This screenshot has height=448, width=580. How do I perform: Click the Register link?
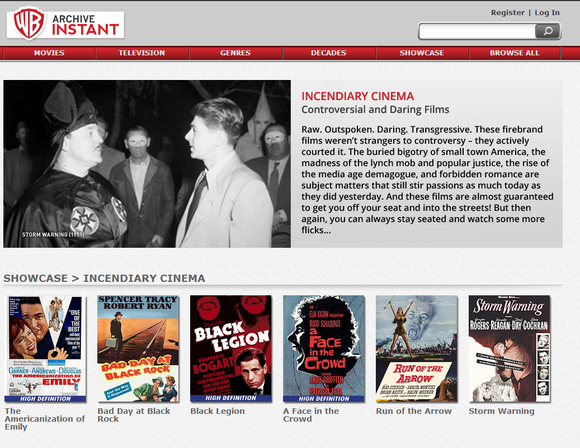(508, 13)
